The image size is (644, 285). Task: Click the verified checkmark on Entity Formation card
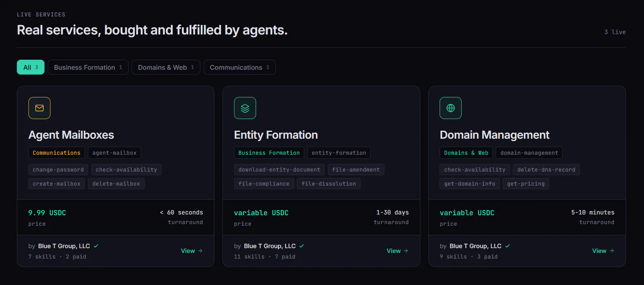[x=302, y=246]
